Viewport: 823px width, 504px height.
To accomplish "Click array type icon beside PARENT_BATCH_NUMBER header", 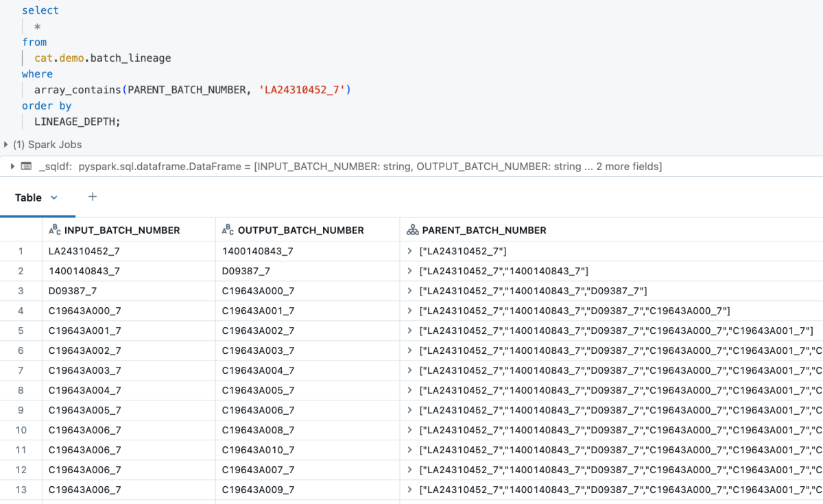I will pos(412,230).
